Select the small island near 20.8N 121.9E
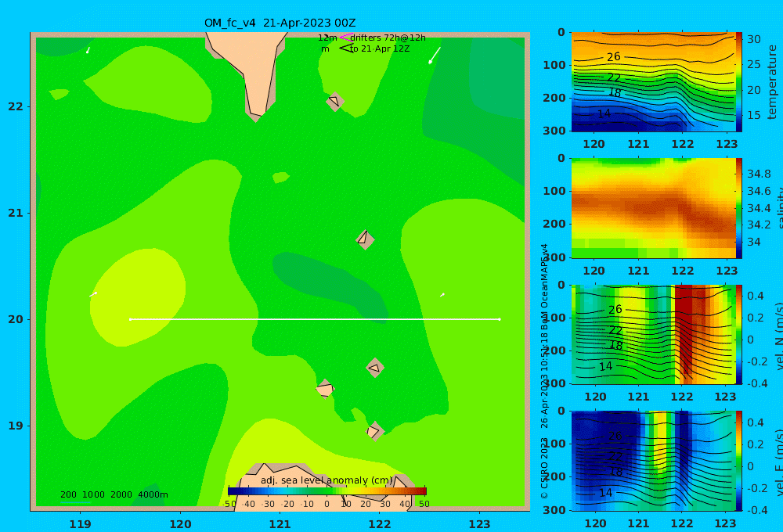This screenshot has height=532, width=783. (x=365, y=239)
